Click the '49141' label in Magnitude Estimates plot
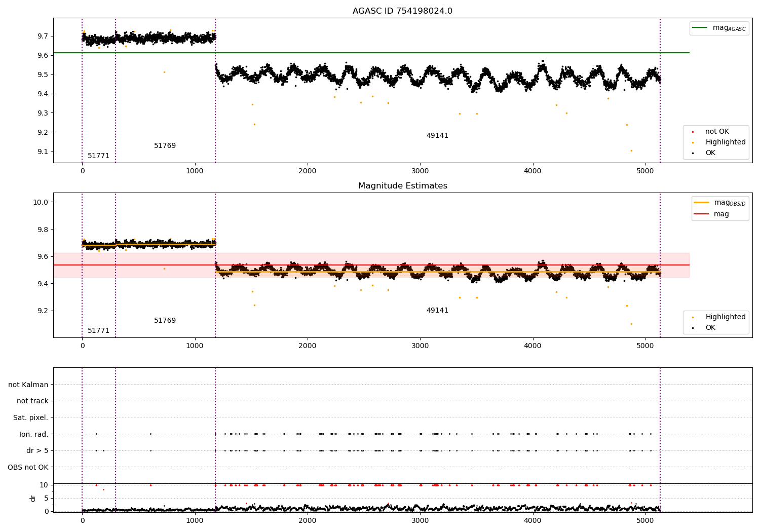 pos(437,311)
